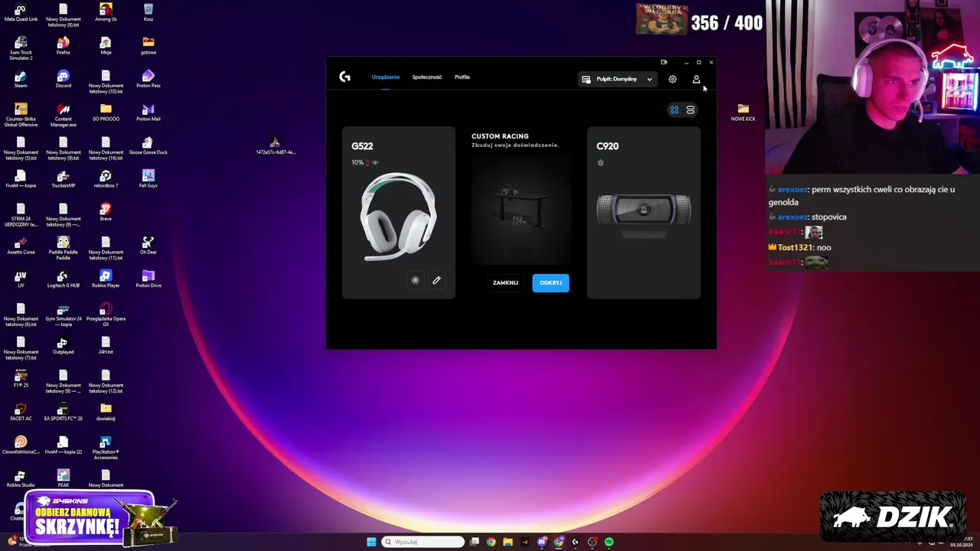
Task: Launch Steam from the desktop
Action: [21, 79]
